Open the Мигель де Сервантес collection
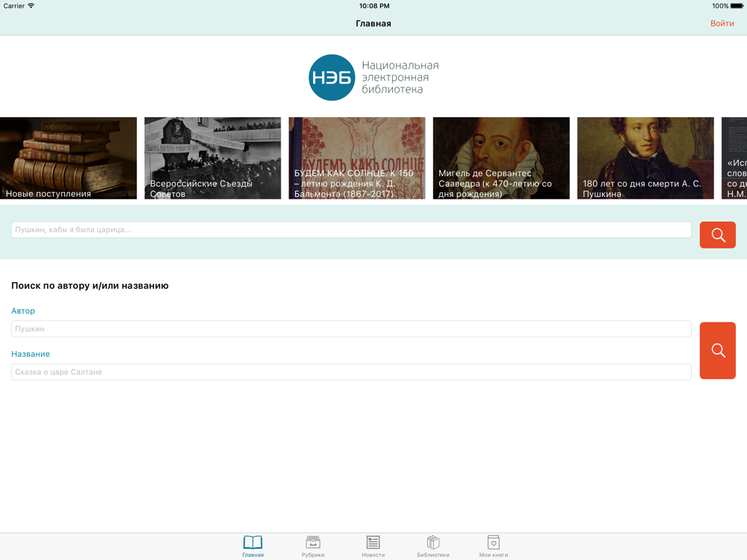Image resolution: width=747 pixels, height=560 pixels. point(501,158)
